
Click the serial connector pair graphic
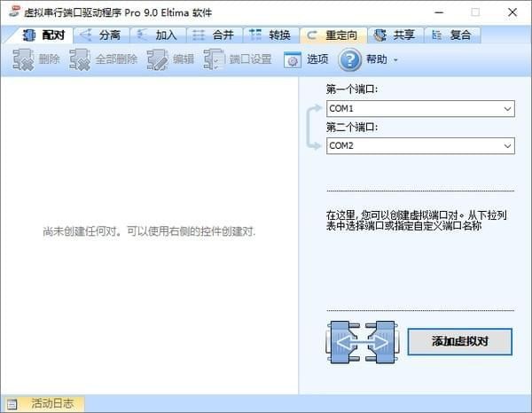coord(363,342)
